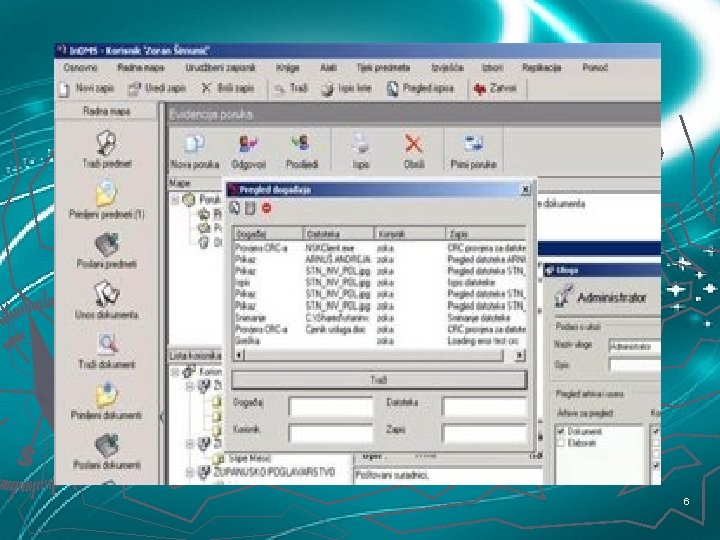Open Poslani predmeti sidebar icon
Image resolution: width=720 pixels, height=540 pixels.
click(107, 244)
